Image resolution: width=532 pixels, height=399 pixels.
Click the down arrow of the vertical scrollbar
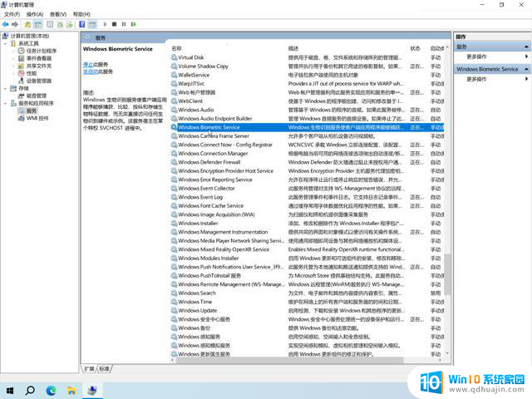pyautogui.click(x=447, y=353)
